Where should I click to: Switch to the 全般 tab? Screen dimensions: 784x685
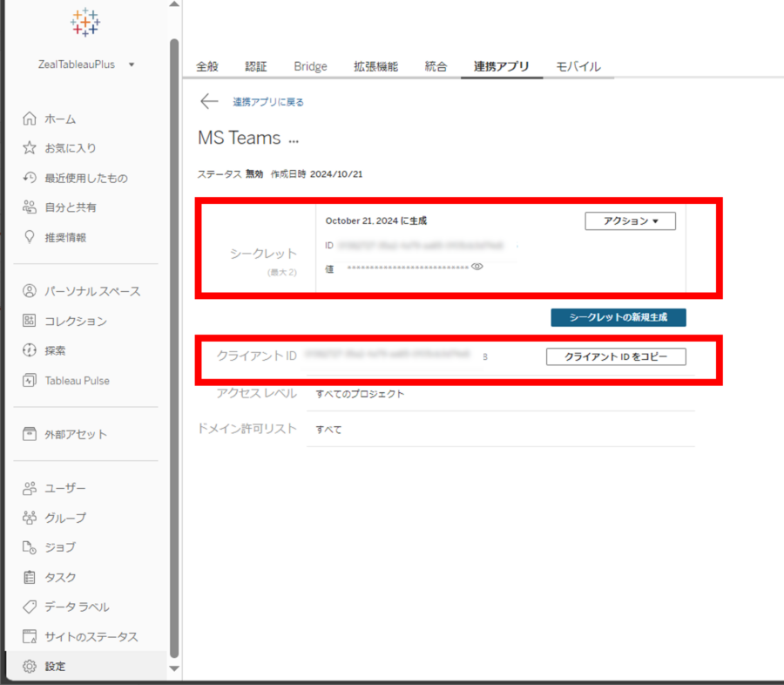point(207,66)
